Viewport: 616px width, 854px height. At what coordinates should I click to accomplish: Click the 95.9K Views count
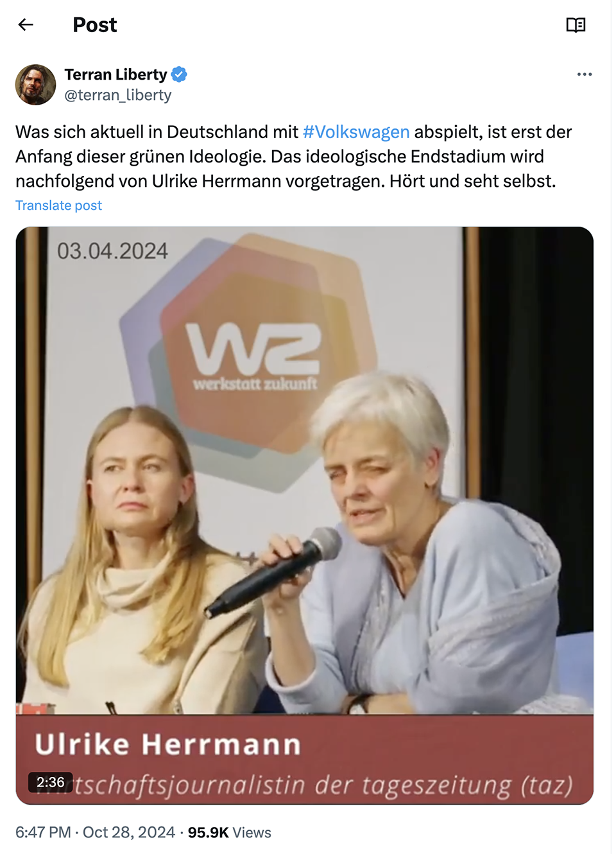(x=229, y=832)
